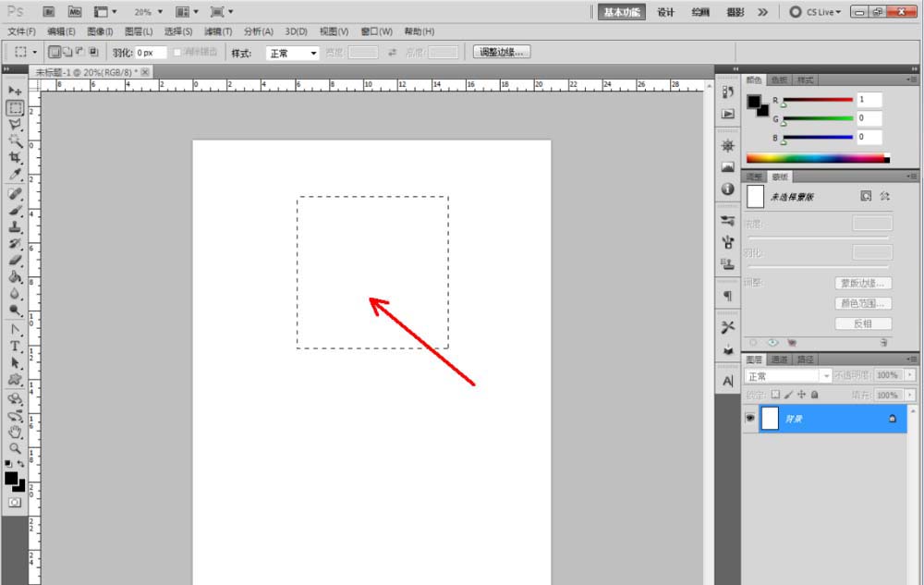Select the Custom Shape tool
The width and height of the screenshot is (924, 585).
click(x=15, y=380)
